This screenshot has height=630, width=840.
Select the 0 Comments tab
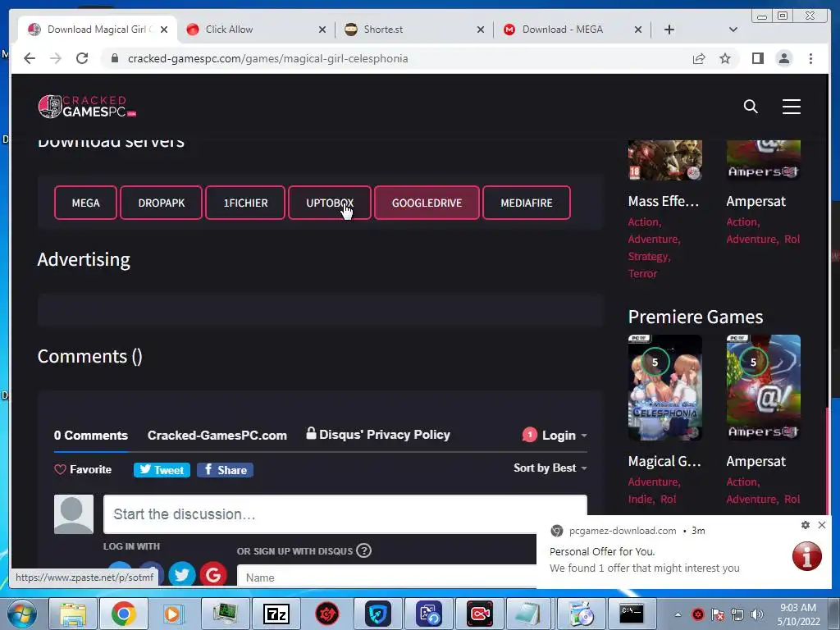(x=90, y=436)
